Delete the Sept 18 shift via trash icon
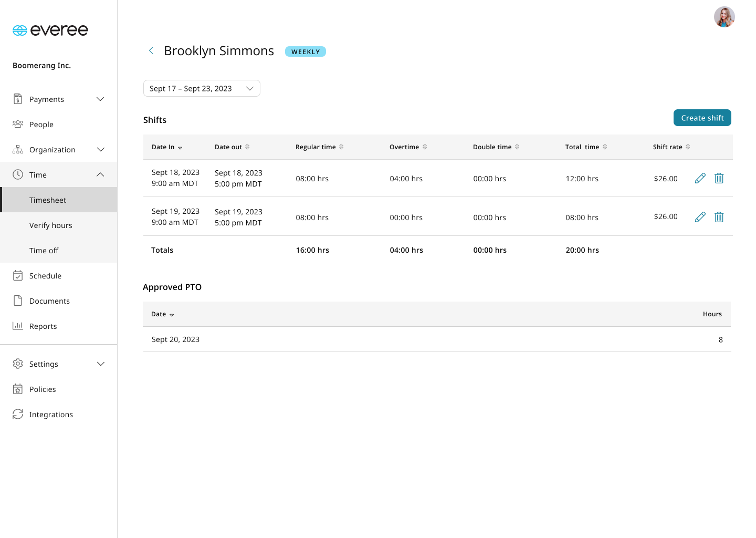 tap(719, 179)
